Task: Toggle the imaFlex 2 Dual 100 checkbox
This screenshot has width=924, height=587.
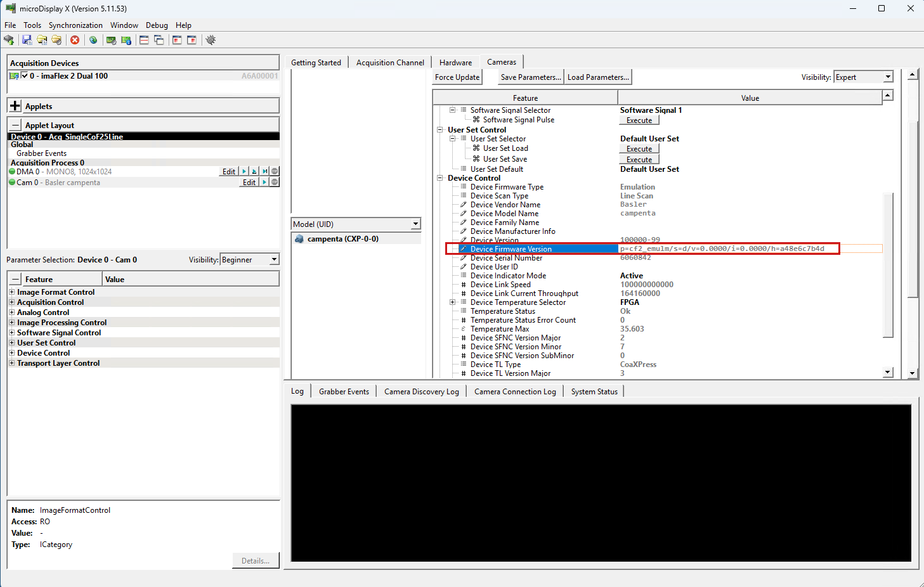Action: (25, 75)
